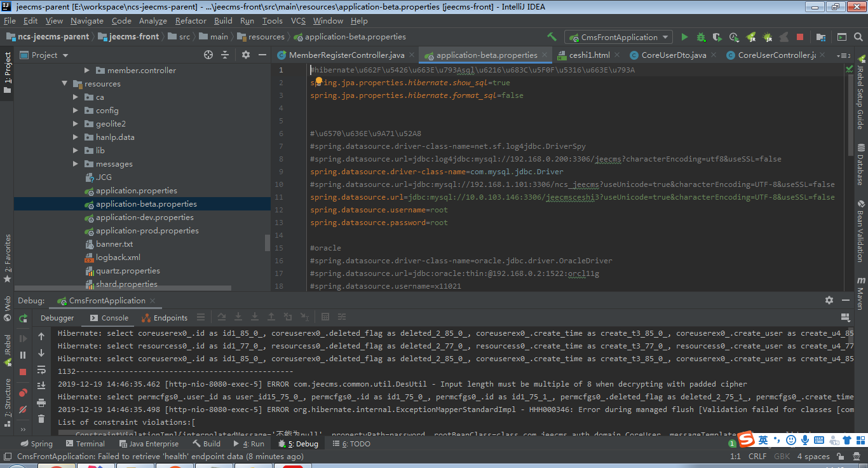The width and height of the screenshot is (868, 468).
Task: Stop the running application with red square
Action: pyautogui.click(x=800, y=37)
